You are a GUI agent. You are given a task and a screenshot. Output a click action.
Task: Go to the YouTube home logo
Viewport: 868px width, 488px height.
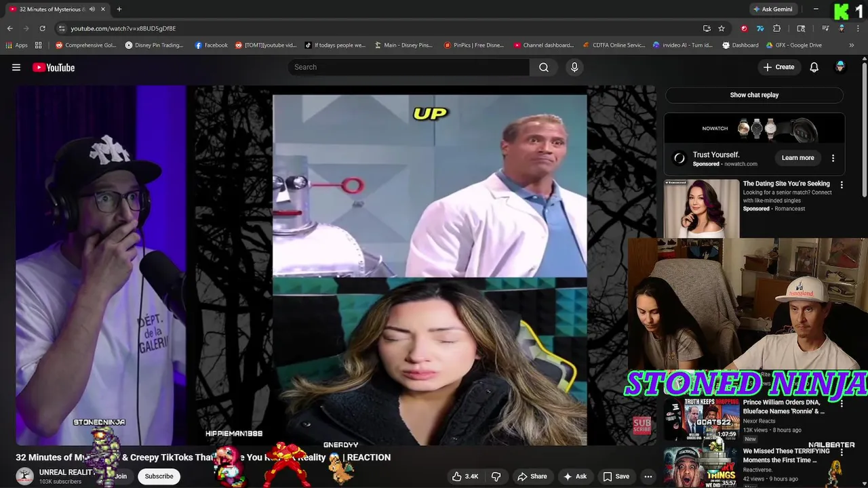(x=54, y=67)
